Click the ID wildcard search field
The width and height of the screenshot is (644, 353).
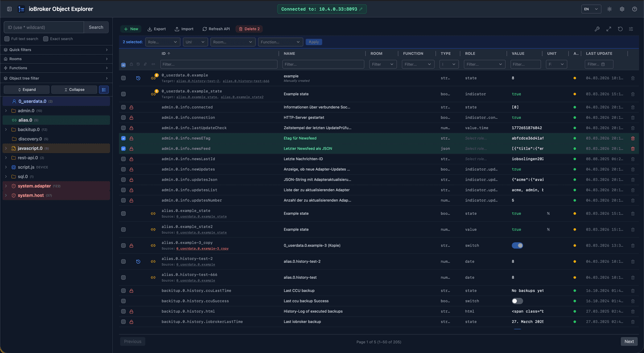pyautogui.click(x=44, y=27)
